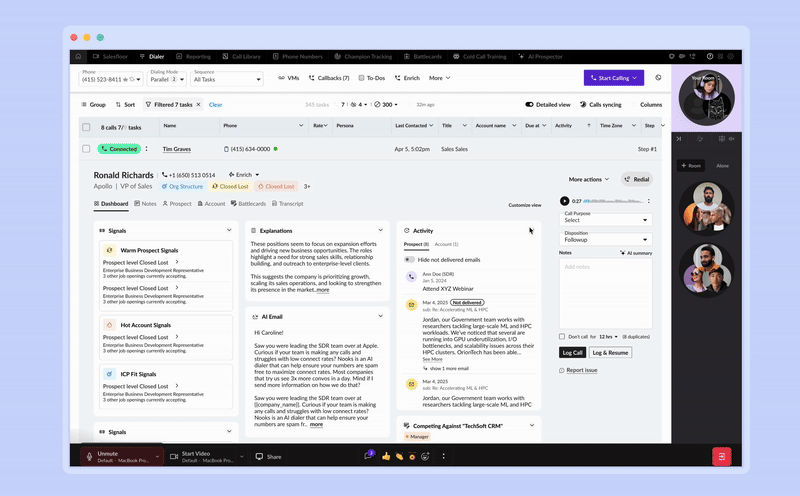Switch to the Battlecards tab under prospect
Viewport: 800px width, 496px height.
click(248, 204)
